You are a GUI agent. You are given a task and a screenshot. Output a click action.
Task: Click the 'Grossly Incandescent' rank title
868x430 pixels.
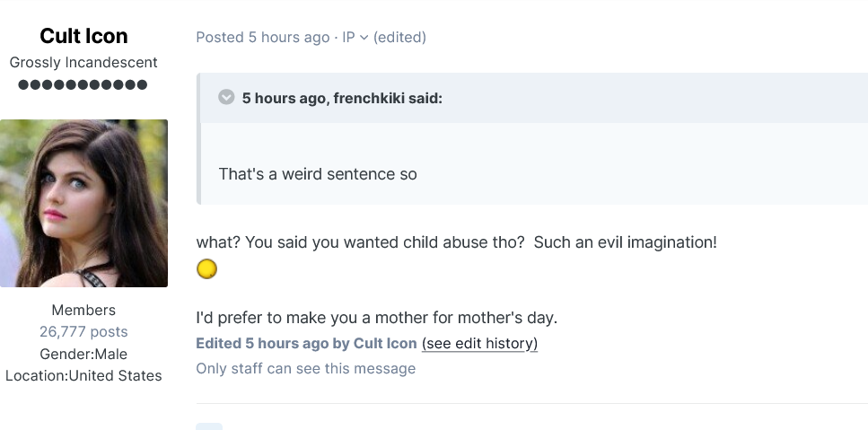(83, 63)
